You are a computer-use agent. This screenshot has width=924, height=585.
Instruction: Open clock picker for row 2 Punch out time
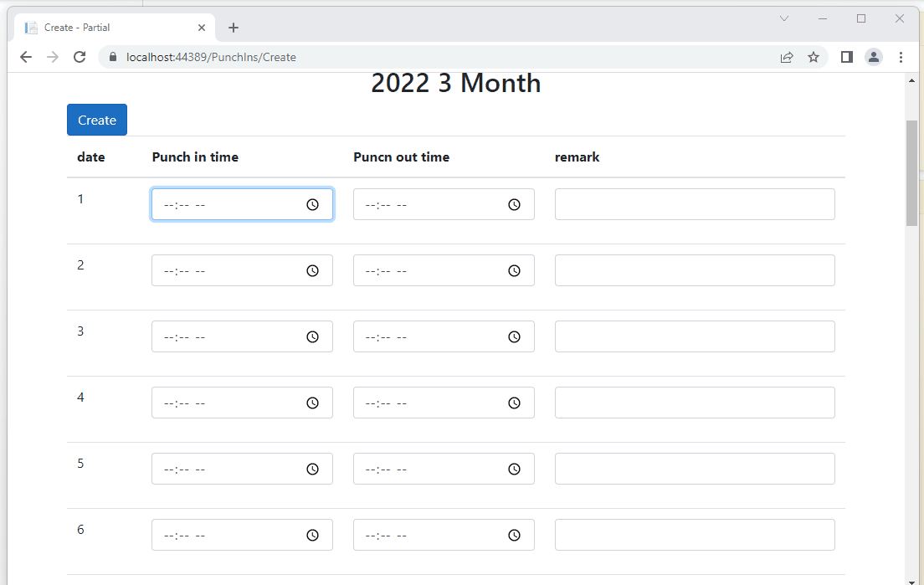pos(515,270)
